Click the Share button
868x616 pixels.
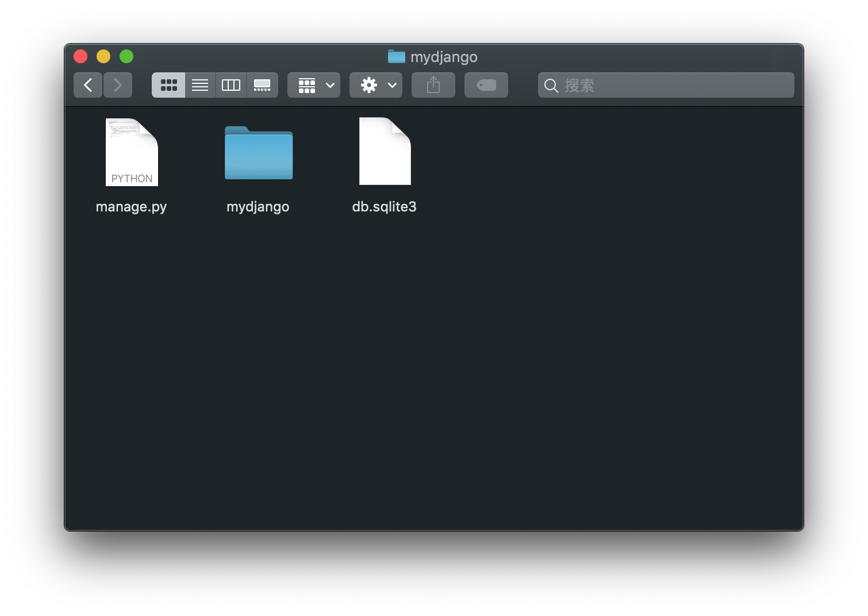point(433,85)
